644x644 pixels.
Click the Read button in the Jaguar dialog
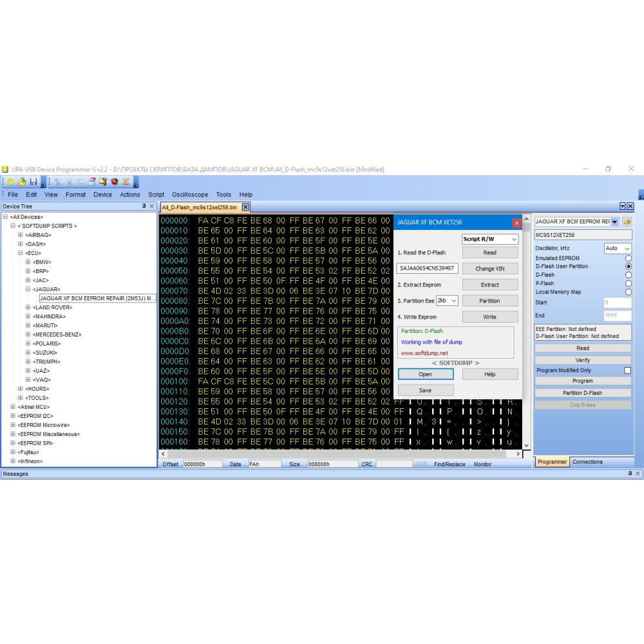click(490, 252)
